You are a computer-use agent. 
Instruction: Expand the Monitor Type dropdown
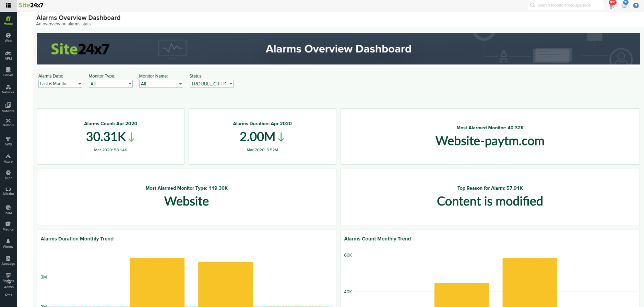[x=110, y=84]
